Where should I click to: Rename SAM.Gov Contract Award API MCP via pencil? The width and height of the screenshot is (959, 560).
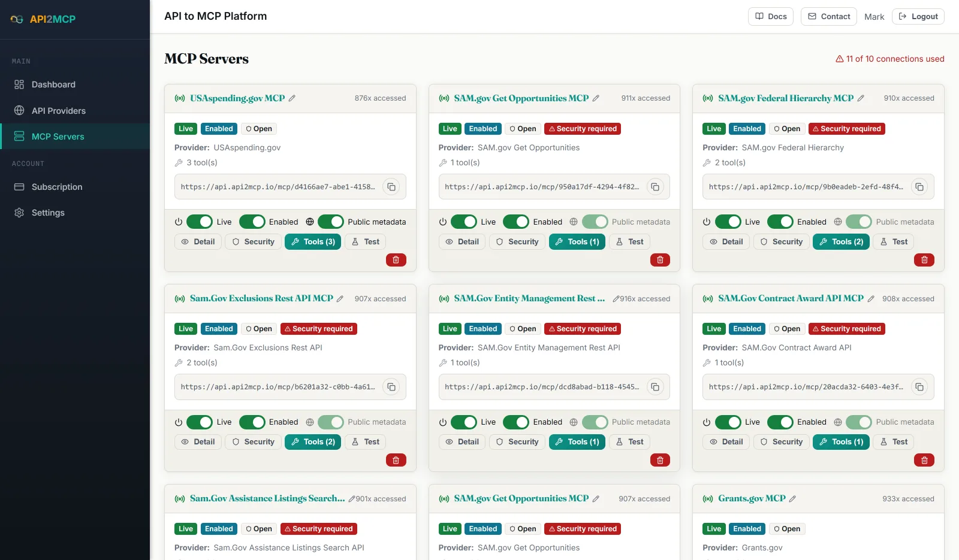[871, 298]
